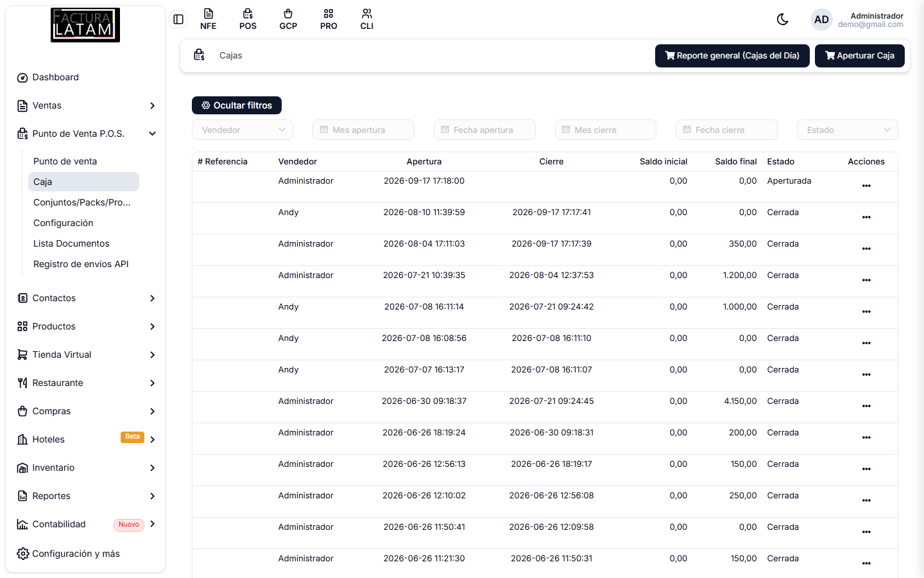Viewport: 924px width, 578px height.
Task: Click Reporte general (Cajas del Día) button
Action: tap(732, 56)
